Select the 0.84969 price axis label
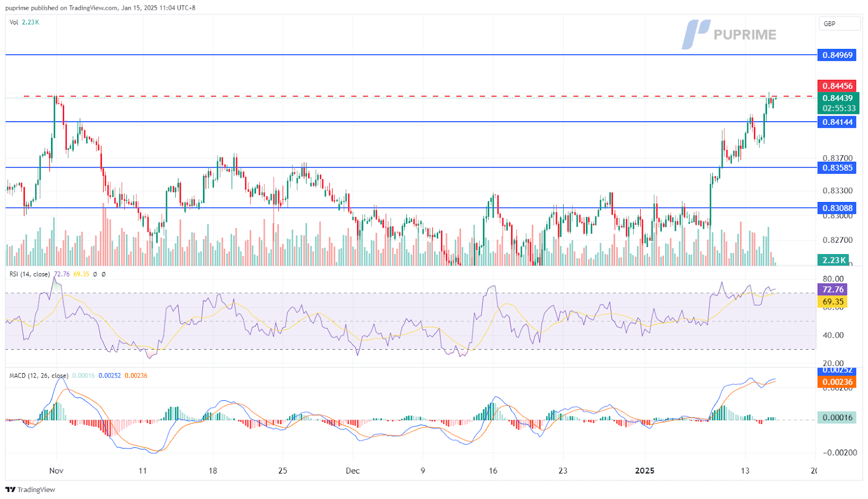 pyautogui.click(x=837, y=55)
